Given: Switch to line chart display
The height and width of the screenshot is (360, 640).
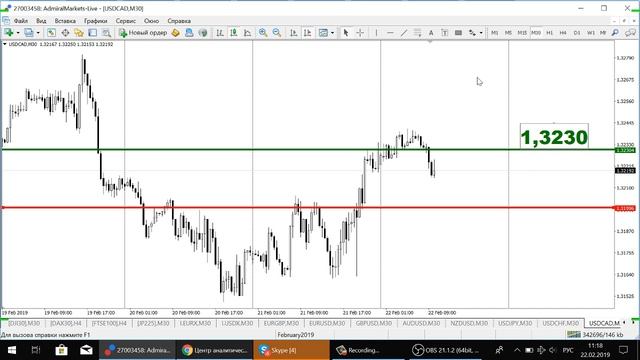Looking at the screenshot, I should tap(247, 33).
